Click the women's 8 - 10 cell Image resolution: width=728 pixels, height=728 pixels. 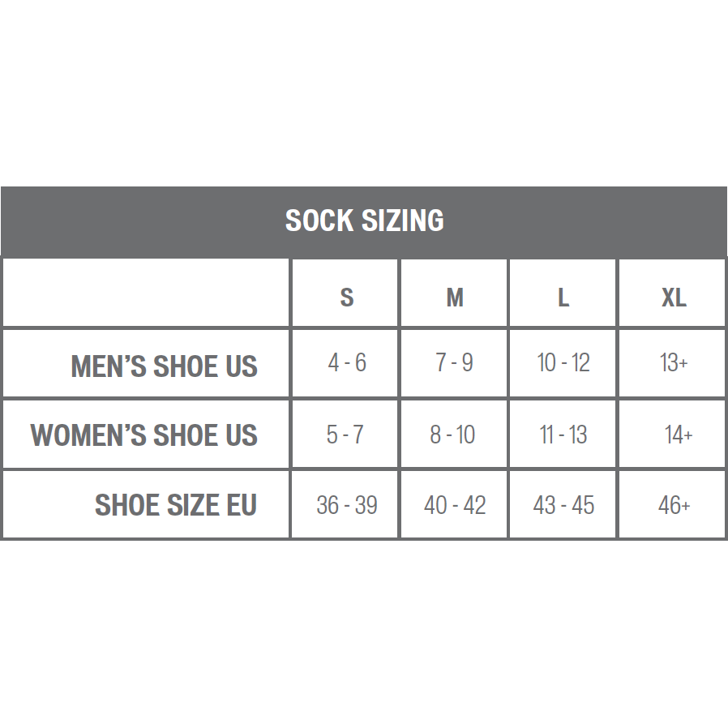point(452,435)
